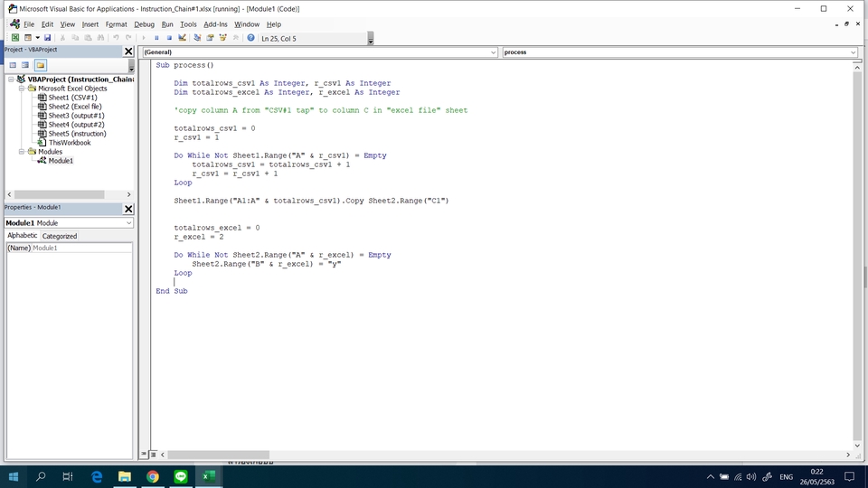Collapse Microsoft Excel Objects folder
The image size is (868, 488).
(x=21, y=89)
